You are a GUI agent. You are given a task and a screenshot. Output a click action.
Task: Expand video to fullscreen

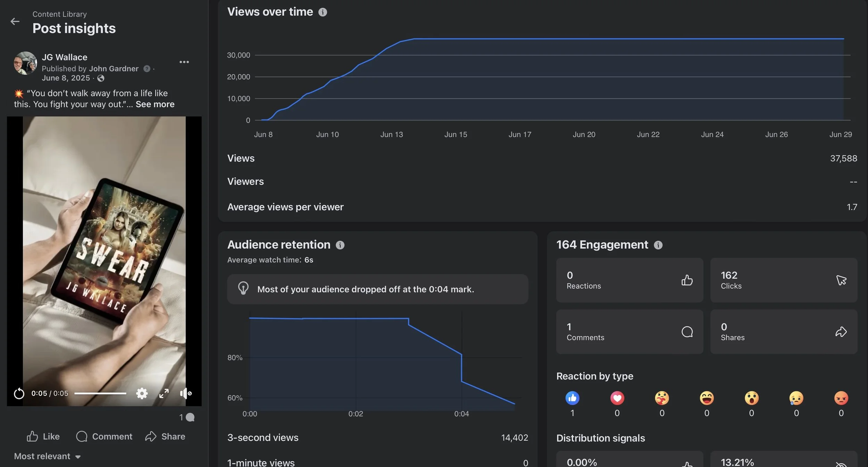pyautogui.click(x=164, y=393)
